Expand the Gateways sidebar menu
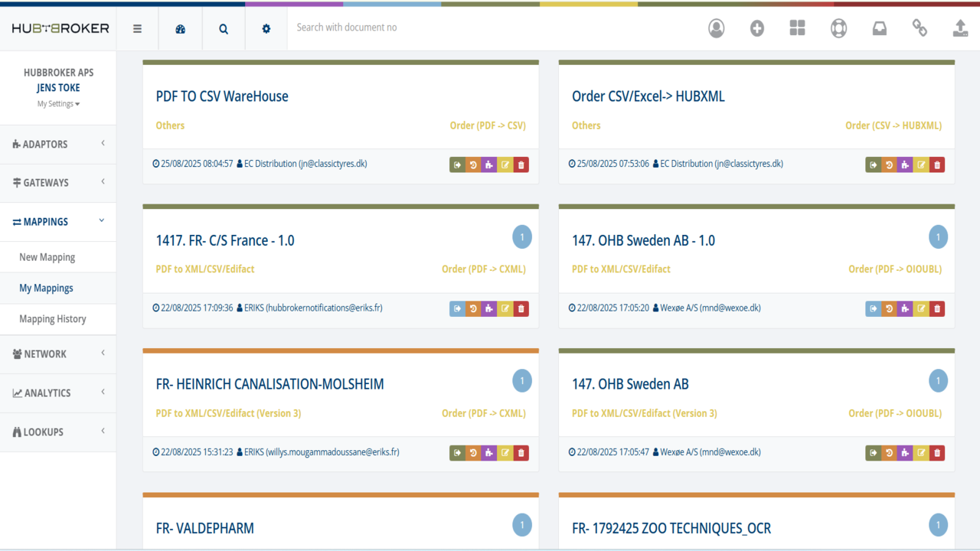980x551 pixels. [x=58, y=183]
